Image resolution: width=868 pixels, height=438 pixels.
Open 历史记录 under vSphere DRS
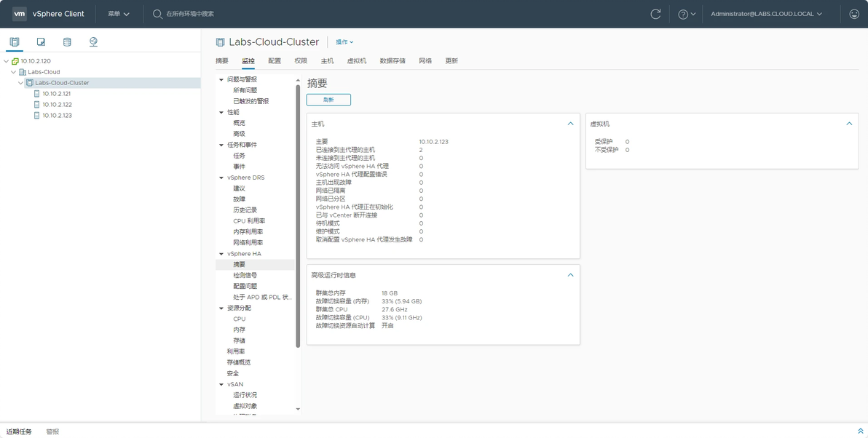245,210
